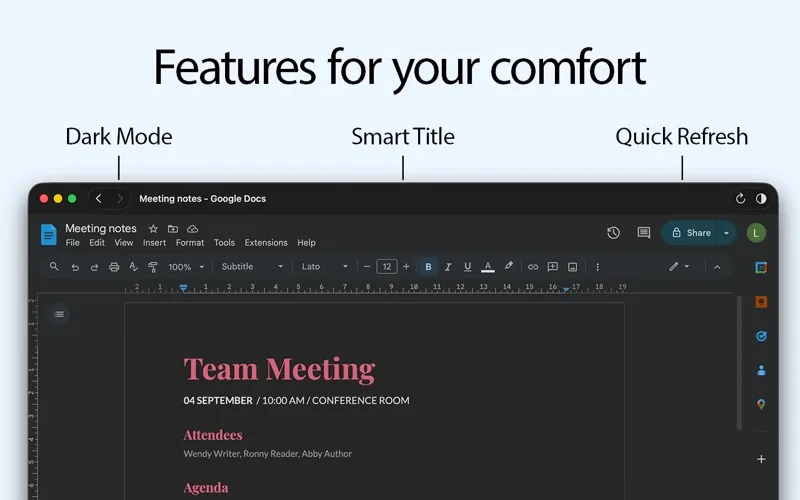Click the add comment icon
The height and width of the screenshot is (500, 800).
point(553,267)
